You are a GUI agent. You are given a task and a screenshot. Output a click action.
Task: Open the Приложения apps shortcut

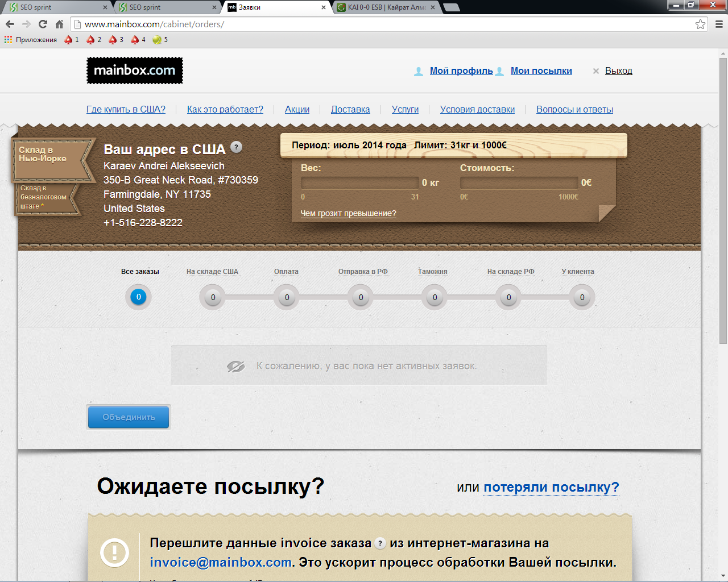31,40
